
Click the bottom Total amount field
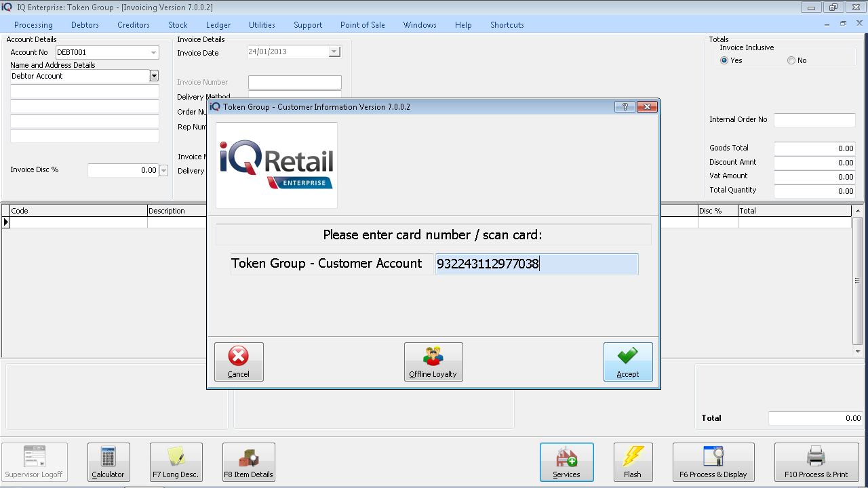(815, 419)
